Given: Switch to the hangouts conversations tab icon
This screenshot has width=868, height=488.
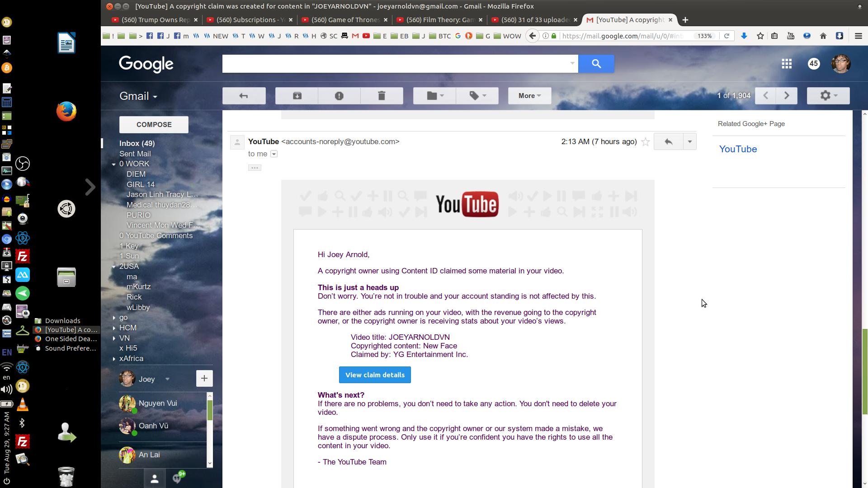Looking at the screenshot, I should point(178,479).
